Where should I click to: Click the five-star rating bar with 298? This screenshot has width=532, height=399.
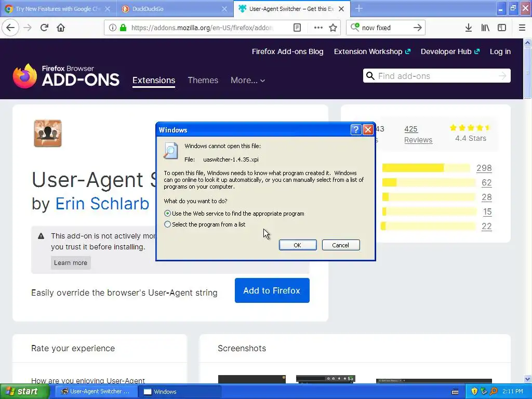point(426,168)
